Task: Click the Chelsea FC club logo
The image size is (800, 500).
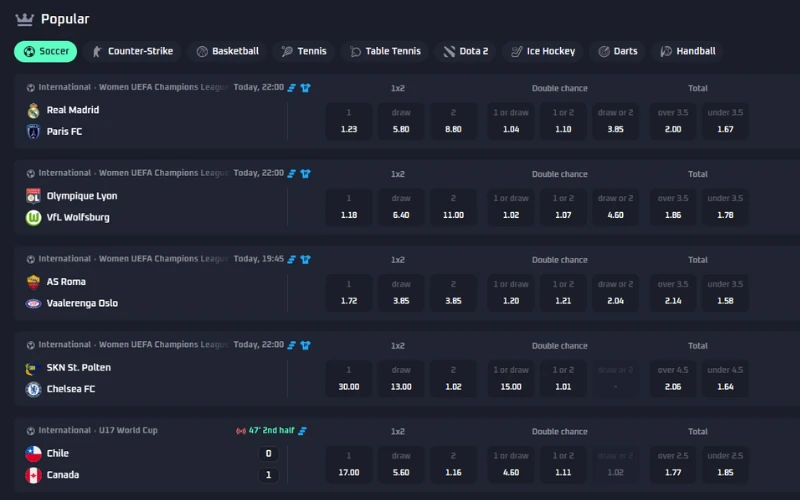Action: click(x=33, y=389)
